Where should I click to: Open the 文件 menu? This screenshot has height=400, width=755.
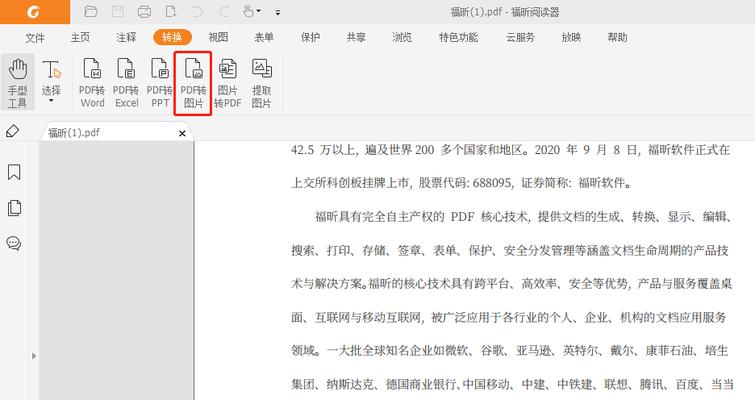[35, 38]
